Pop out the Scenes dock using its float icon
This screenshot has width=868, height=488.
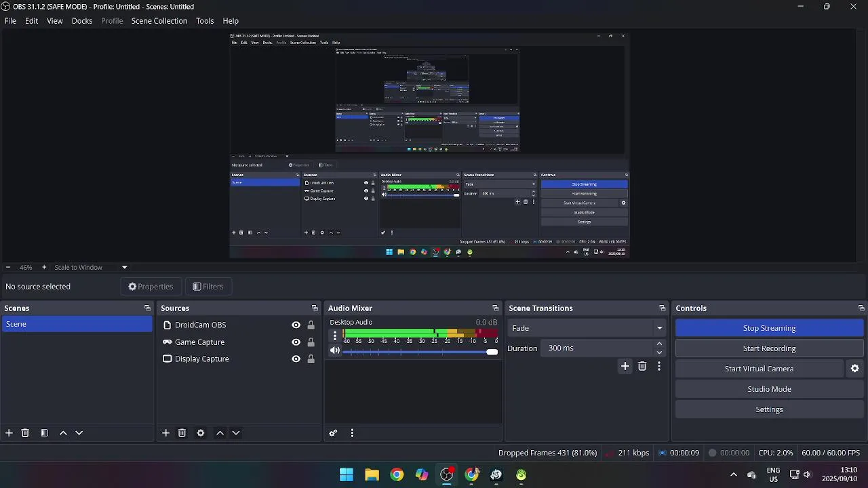pyautogui.click(x=147, y=308)
